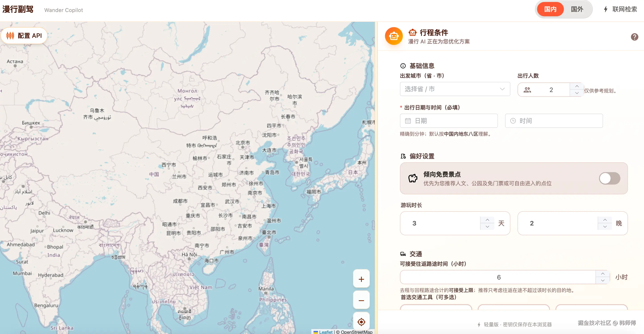The image size is (644, 334).
Task: Click the calendar icon in 日期 field
Action: point(408,121)
